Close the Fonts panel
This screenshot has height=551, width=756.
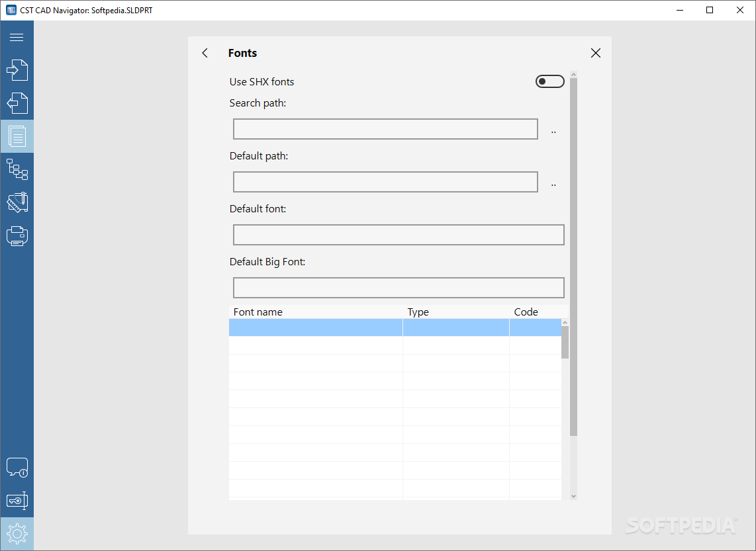595,53
